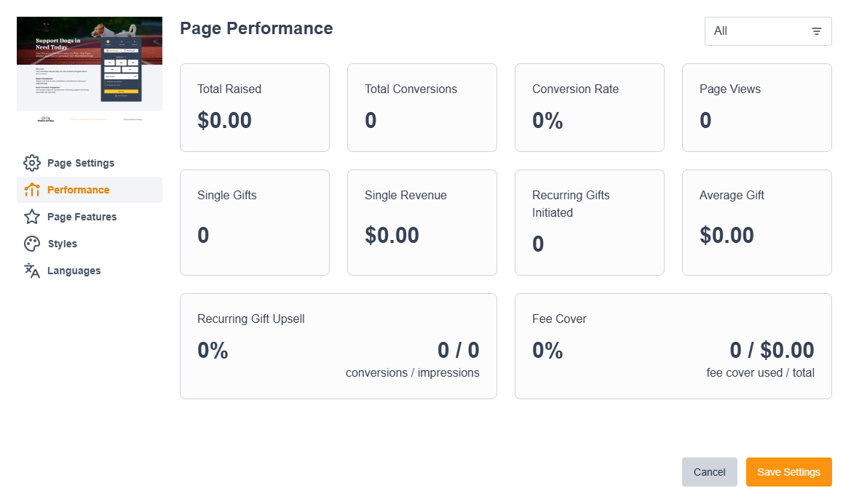The height and width of the screenshot is (504, 843).
Task: Click the Save Settings button
Action: coord(788,472)
